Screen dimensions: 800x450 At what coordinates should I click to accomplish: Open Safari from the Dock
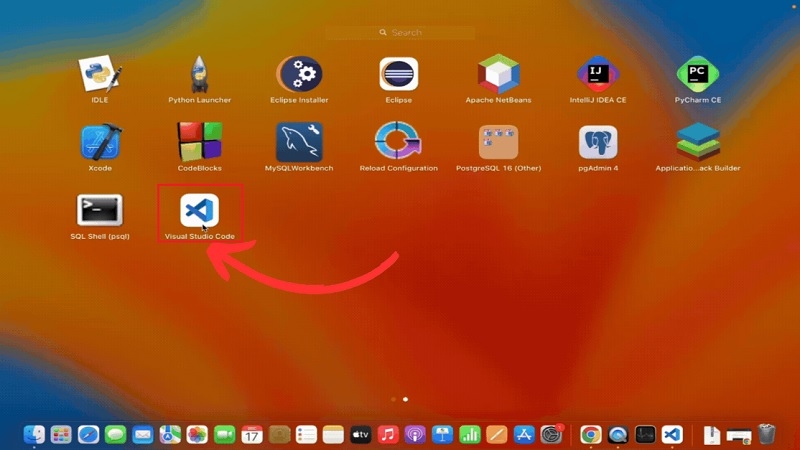tap(88, 435)
